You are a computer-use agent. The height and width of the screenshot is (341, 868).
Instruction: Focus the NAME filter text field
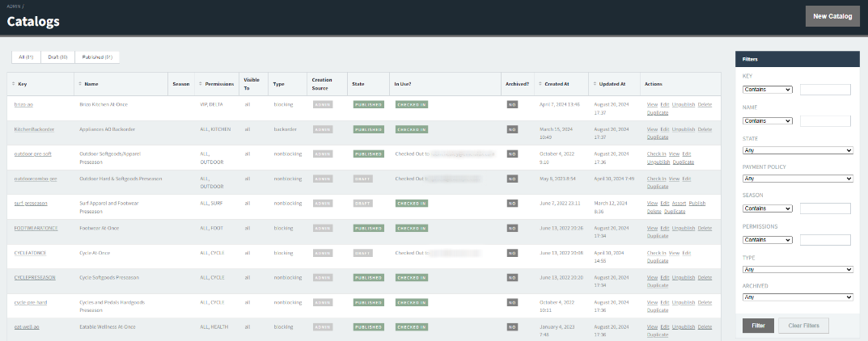(x=825, y=120)
